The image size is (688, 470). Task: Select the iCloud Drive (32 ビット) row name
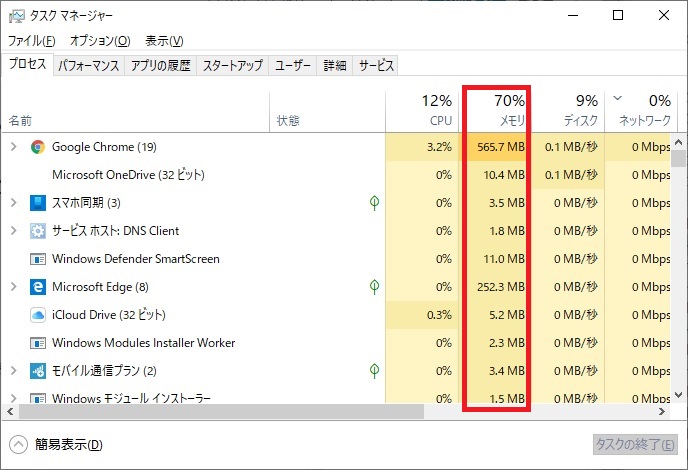(109, 315)
